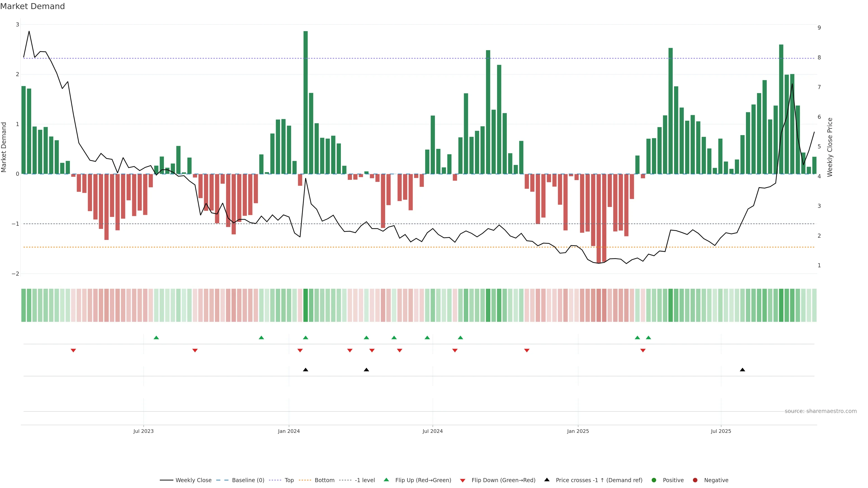Hide the Top dotted line legend item
868x488 pixels.
pyautogui.click(x=289, y=480)
